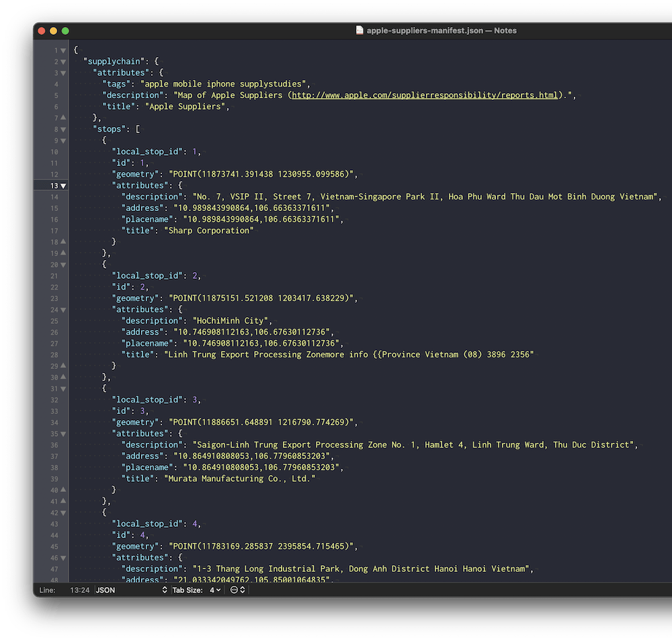Open the symbol popup icon in status bar

tap(237, 590)
